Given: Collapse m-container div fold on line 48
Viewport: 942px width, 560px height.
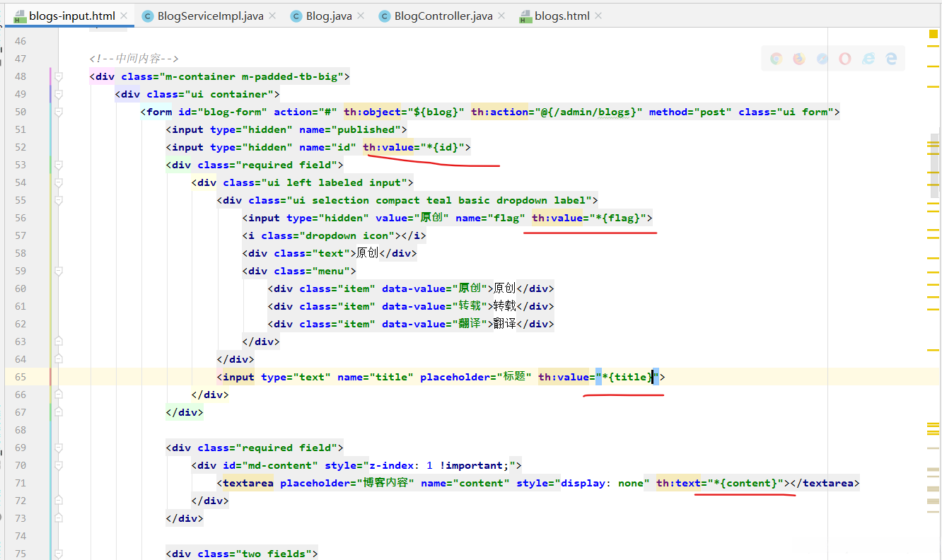Looking at the screenshot, I should click(x=59, y=76).
